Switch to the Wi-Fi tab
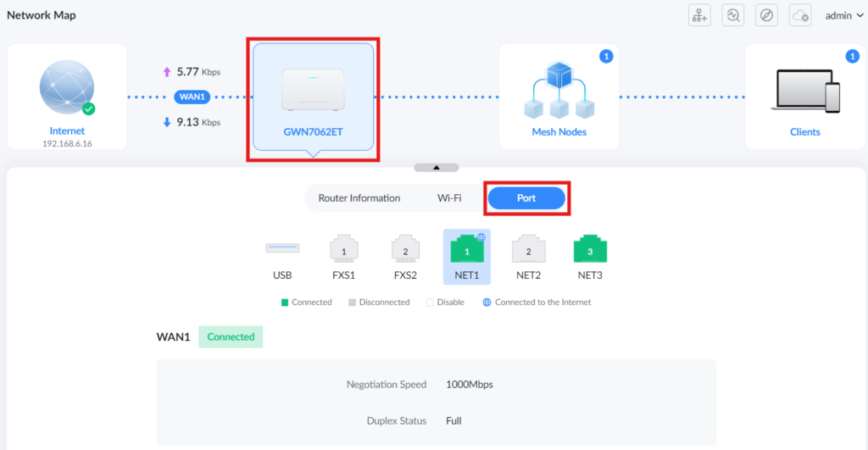The width and height of the screenshot is (868, 450). pos(449,198)
